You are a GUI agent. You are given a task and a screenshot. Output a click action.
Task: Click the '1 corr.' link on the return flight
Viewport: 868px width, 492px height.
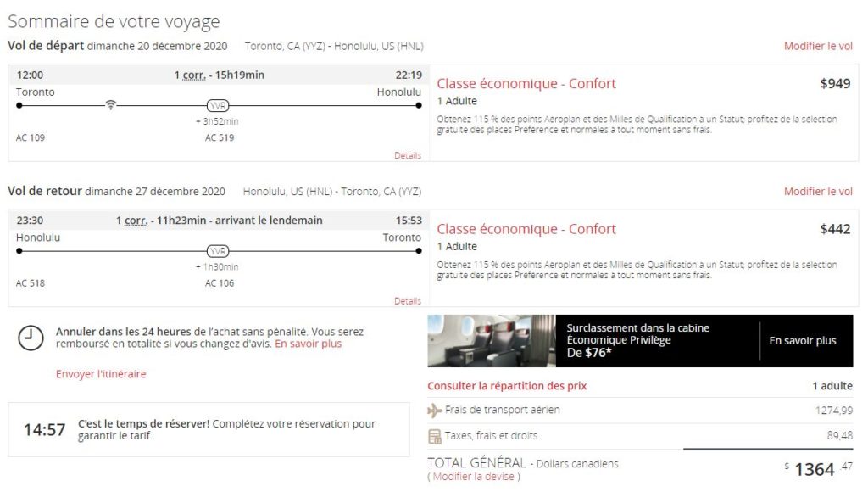point(132,221)
